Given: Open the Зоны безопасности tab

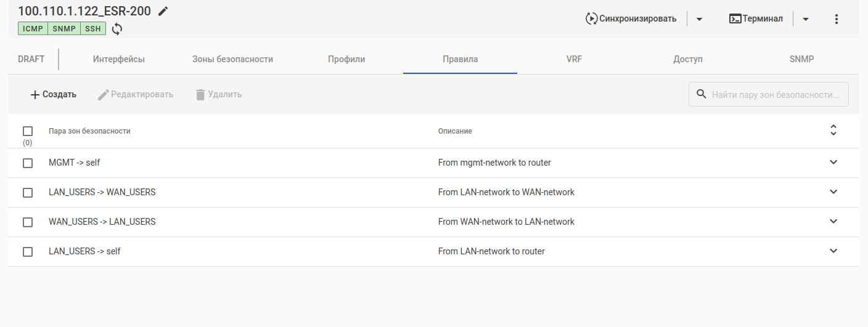Looking at the screenshot, I should tap(232, 60).
